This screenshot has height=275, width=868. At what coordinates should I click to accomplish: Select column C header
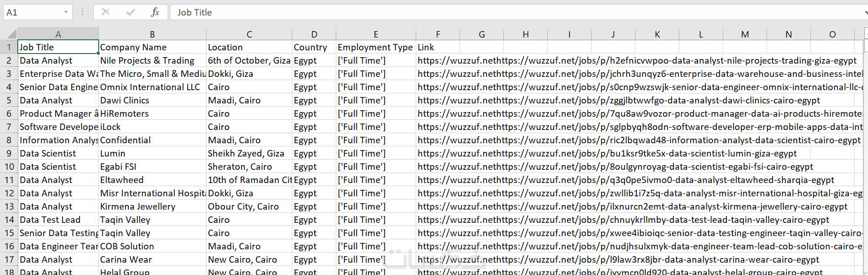point(249,34)
